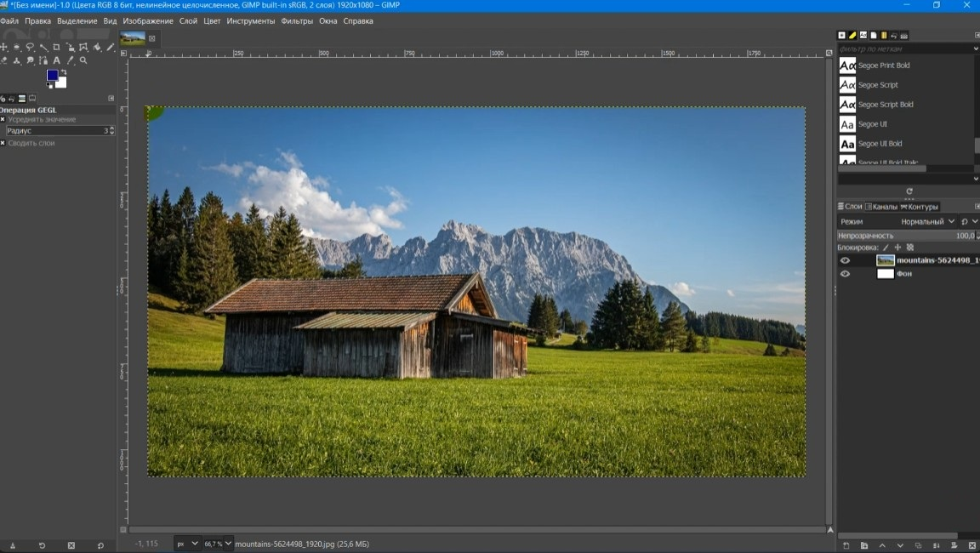Lower the selected layer
The height and width of the screenshot is (553, 980).
point(900,545)
